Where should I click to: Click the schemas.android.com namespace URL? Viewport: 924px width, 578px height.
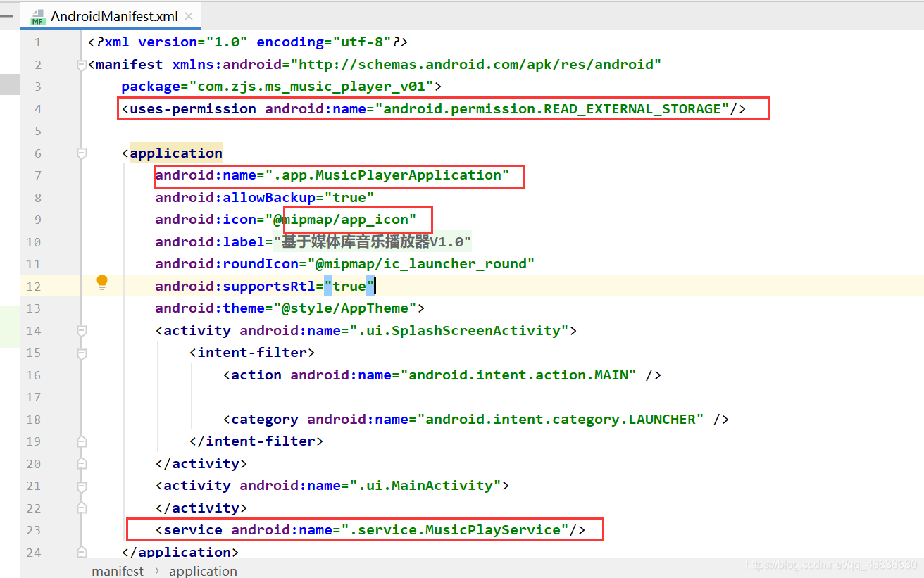(x=476, y=65)
